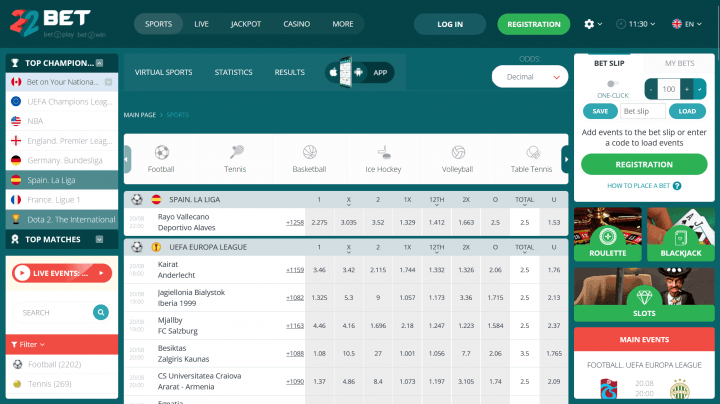The width and height of the screenshot is (720, 404).
Task: Open the time zone 11:30 dropdown
Action: (x=636, y=24)
